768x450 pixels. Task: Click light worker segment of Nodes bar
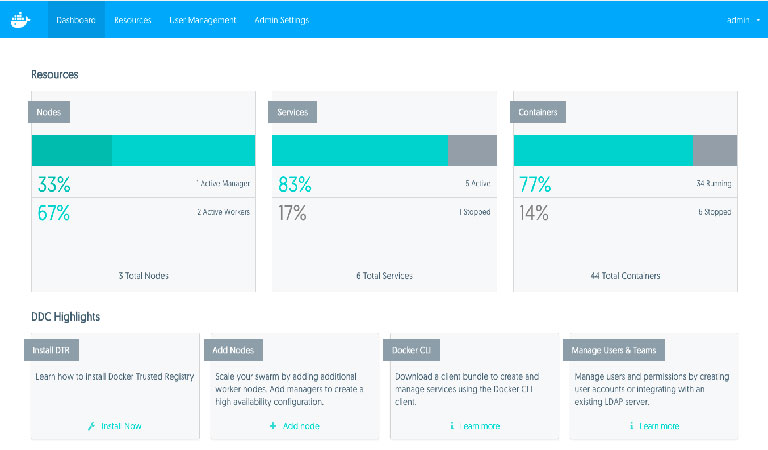point(184,150)
